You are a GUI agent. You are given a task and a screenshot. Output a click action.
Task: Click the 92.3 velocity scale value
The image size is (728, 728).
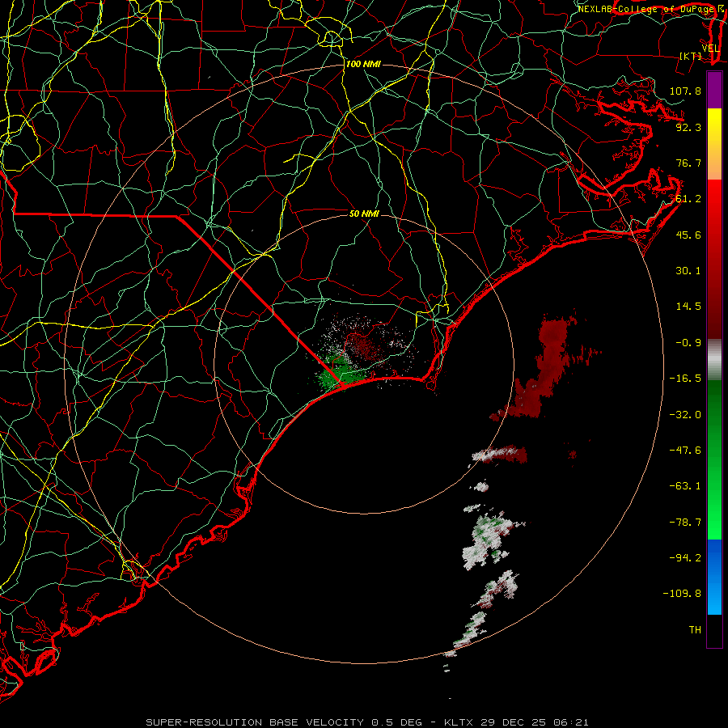coord(688,127)
